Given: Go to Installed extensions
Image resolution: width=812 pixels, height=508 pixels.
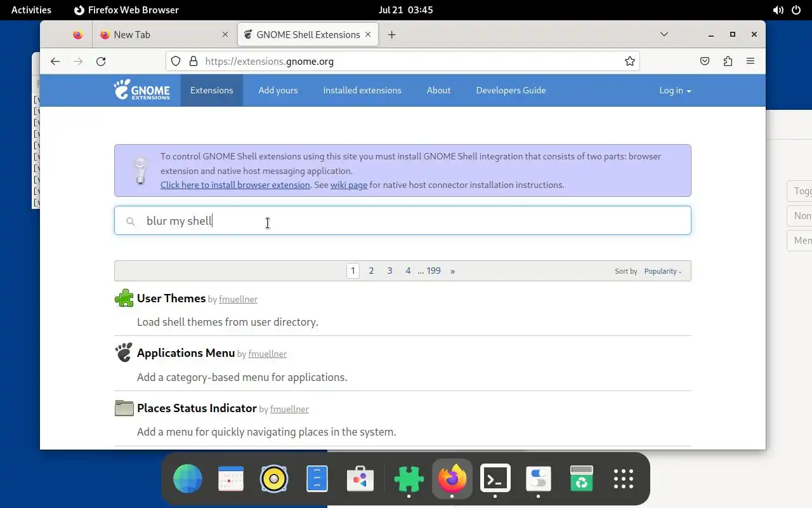Looking at the screenshot, I should 362,90.
